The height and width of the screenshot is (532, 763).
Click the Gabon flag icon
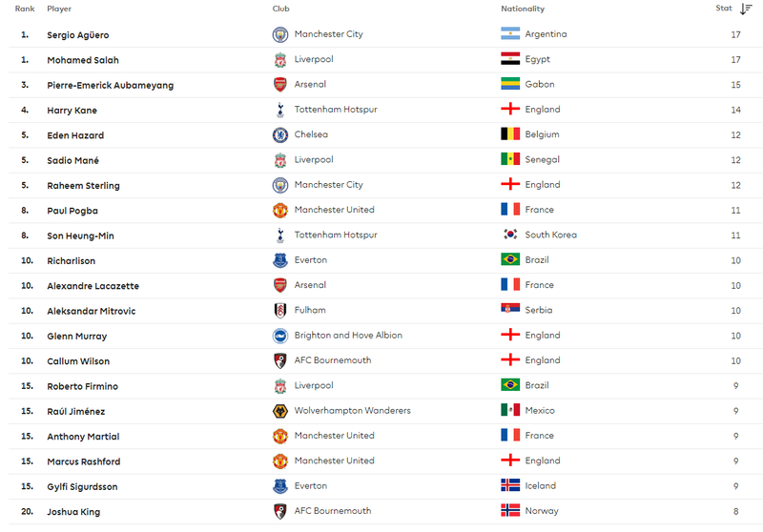click(x=510, y=84)
